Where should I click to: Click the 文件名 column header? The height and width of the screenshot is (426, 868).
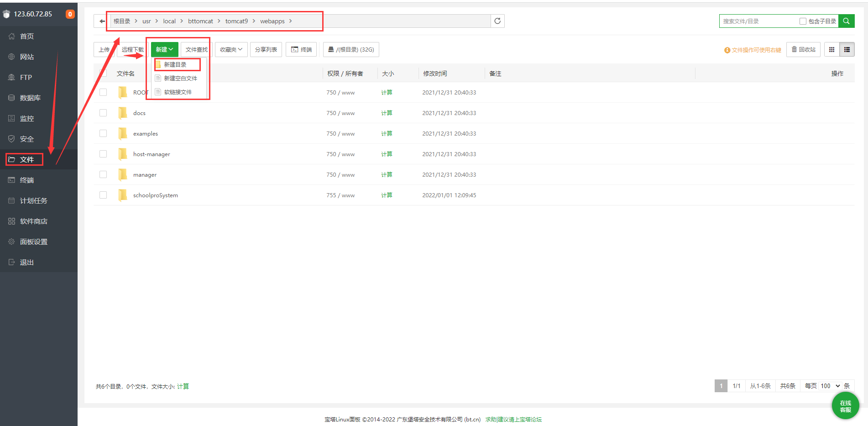[x=125, y=74]
